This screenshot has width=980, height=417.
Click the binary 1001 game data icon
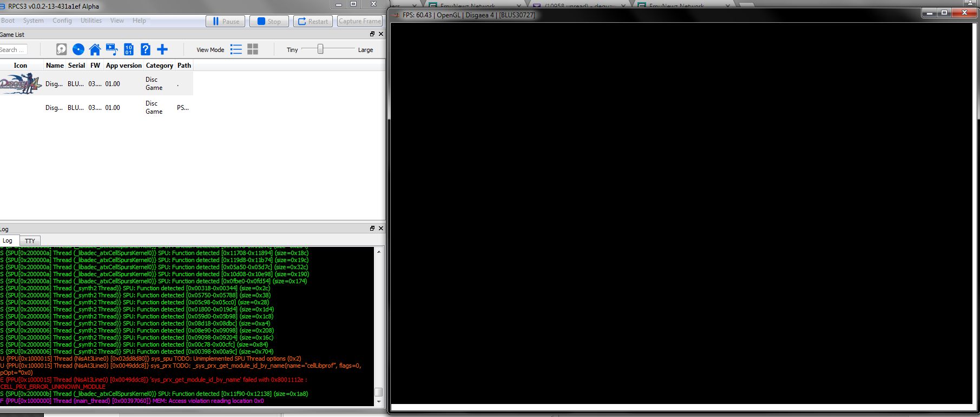(x=129, y=50)
